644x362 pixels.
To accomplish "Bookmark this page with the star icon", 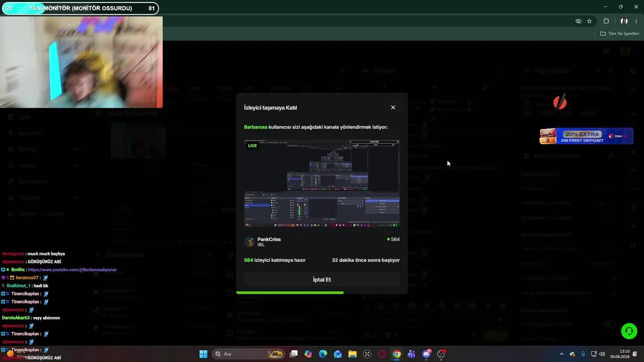I will (x=589, y=21).
